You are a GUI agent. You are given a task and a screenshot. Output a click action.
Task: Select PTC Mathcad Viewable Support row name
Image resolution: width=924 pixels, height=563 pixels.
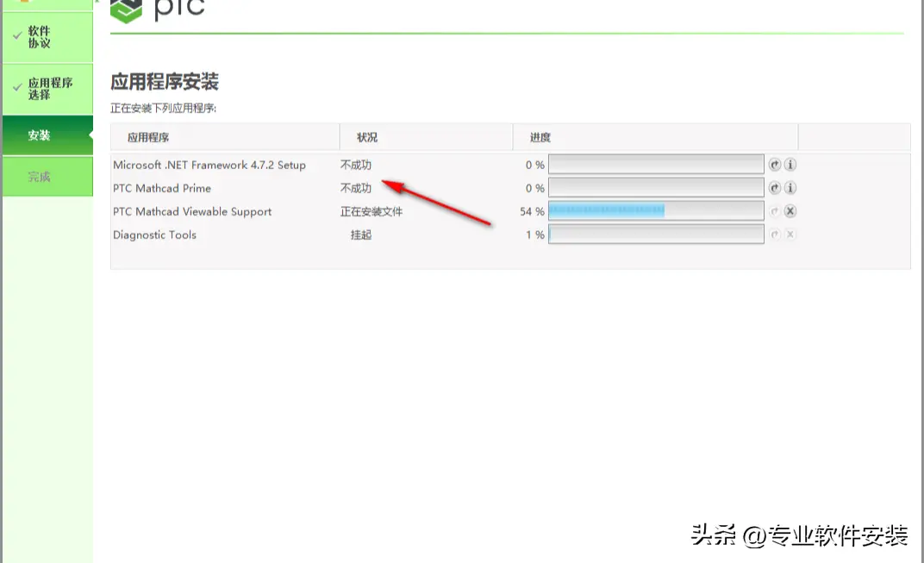point(192,211)
